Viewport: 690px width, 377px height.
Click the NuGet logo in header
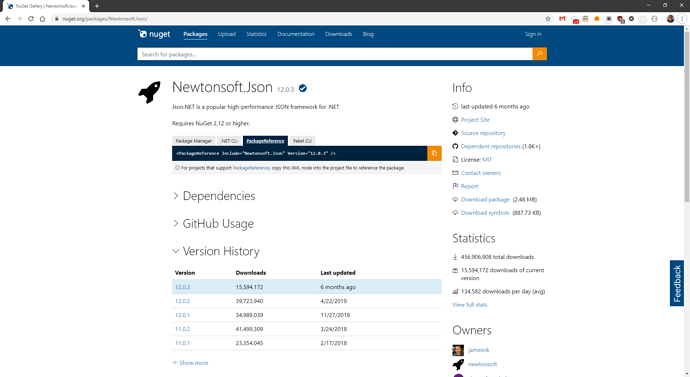154,34
